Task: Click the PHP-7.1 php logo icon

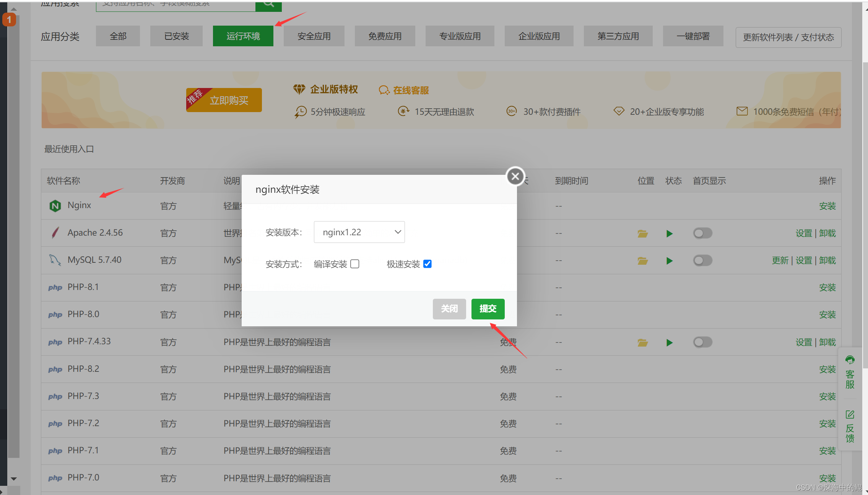Action: coord(55,451)
